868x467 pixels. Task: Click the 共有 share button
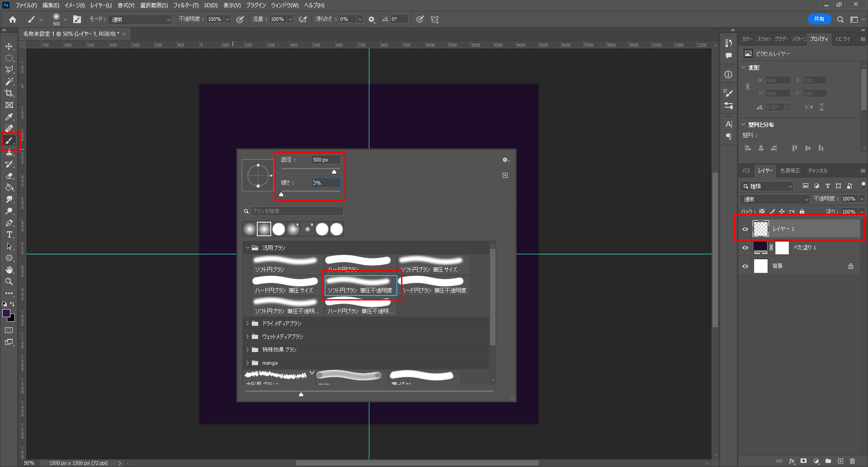[819, 19]
